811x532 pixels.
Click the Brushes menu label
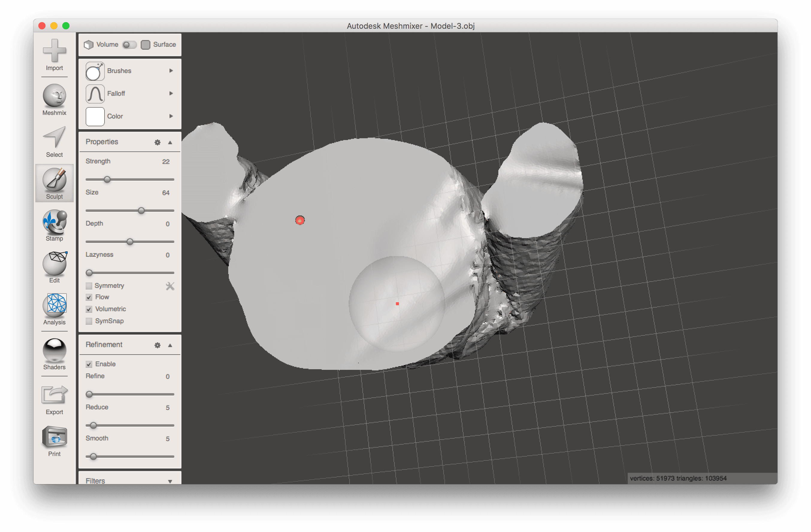[119, 71]
